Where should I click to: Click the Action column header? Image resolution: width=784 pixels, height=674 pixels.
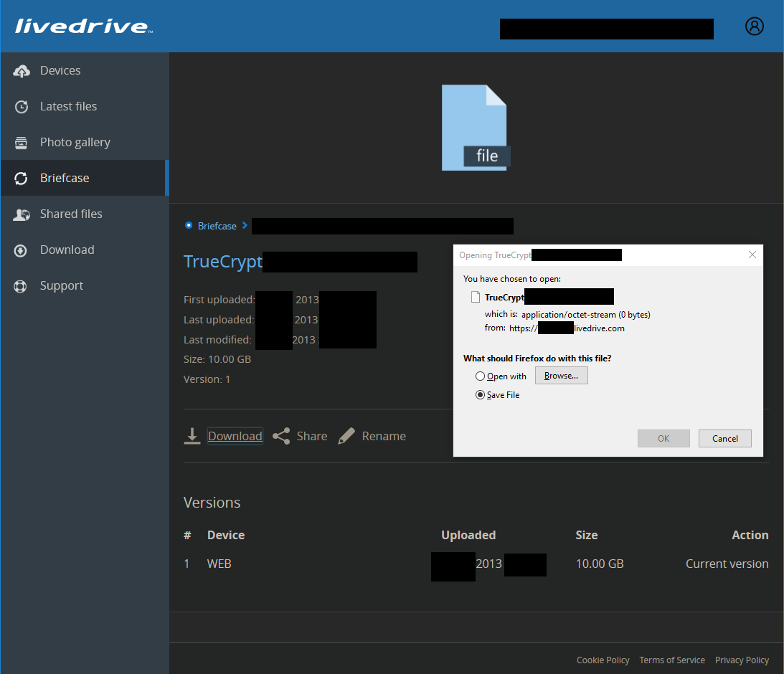click(750, 535)
